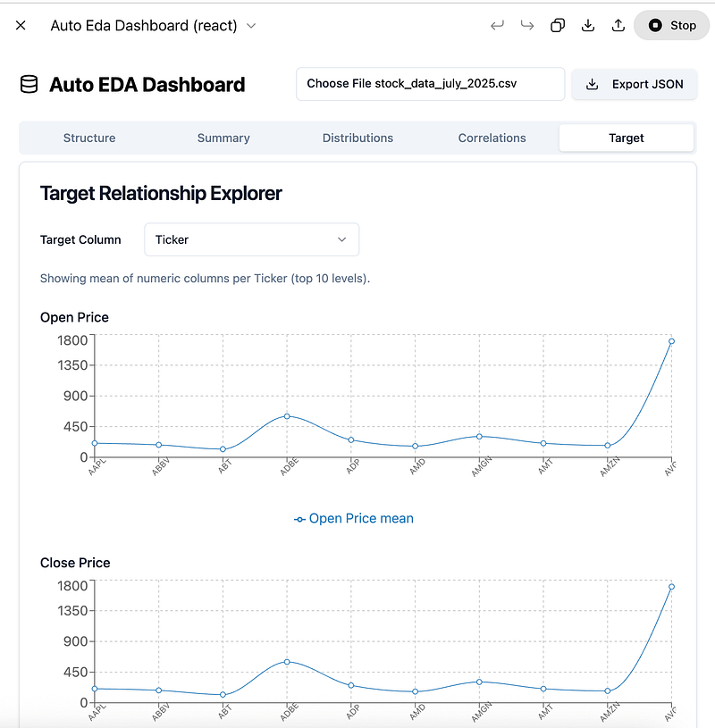Open the Correlations tab
Image resolution: width=715 pixels, height=728 pixels.
[x=492, y=138]
